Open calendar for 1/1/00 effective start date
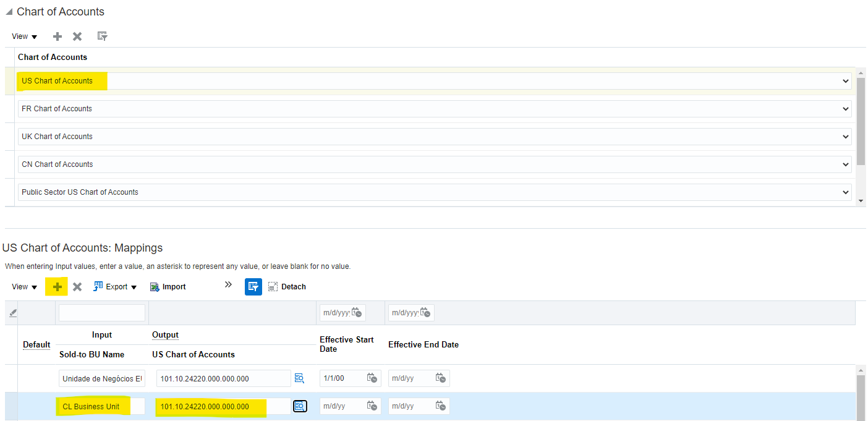This screenshot has height=421, width=868. pos(372,378)
